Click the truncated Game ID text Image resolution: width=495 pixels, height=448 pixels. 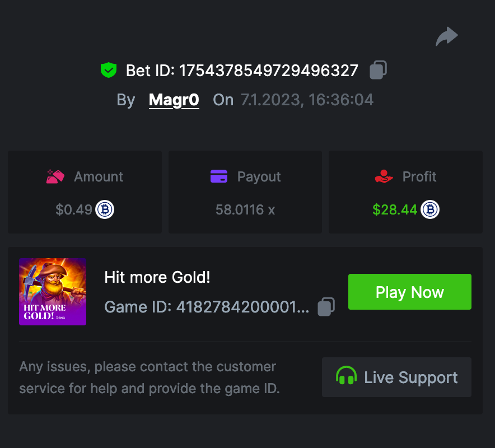[x=207, y=307]
